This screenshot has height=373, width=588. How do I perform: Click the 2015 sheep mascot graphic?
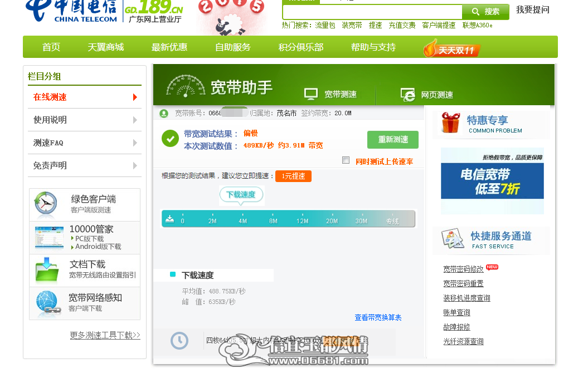click(x=231, y=17)
